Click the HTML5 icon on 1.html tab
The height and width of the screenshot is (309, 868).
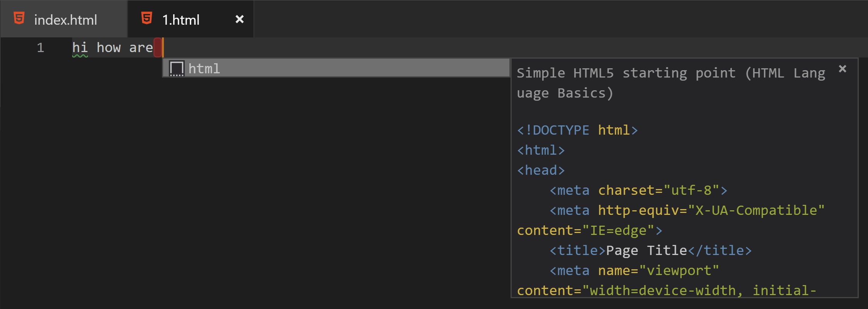147,19
